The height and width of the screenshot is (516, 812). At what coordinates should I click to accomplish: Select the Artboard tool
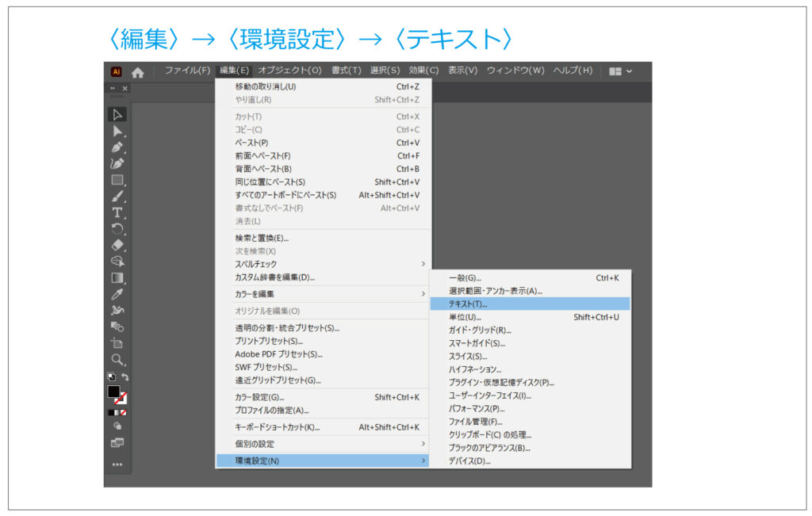tap(117, 343)
